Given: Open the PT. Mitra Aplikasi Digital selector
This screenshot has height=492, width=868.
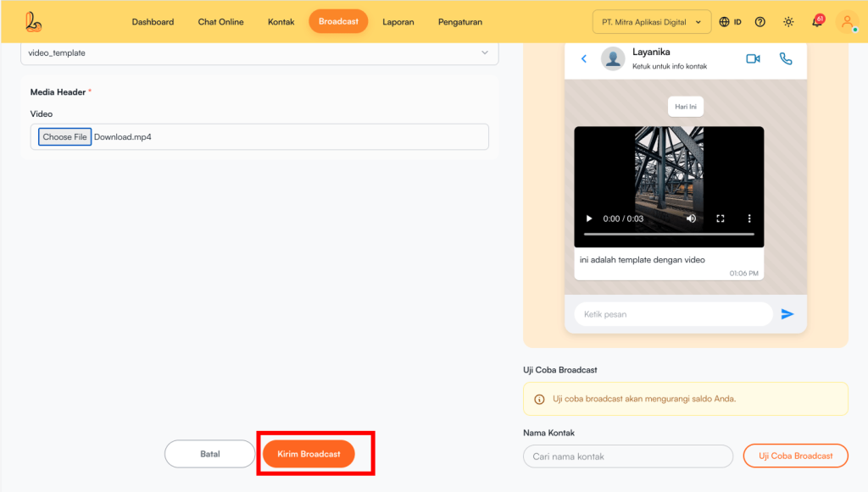Looking at the screenshot, I should tap(651, 22).
